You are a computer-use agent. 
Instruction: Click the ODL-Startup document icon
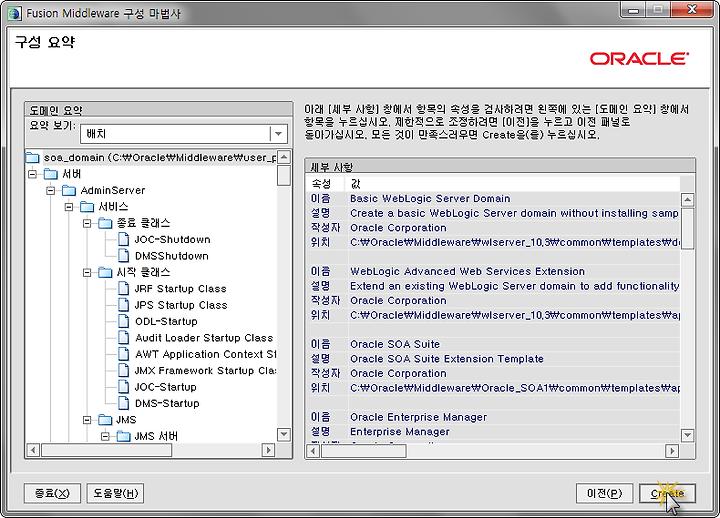(x=124, y=321)
